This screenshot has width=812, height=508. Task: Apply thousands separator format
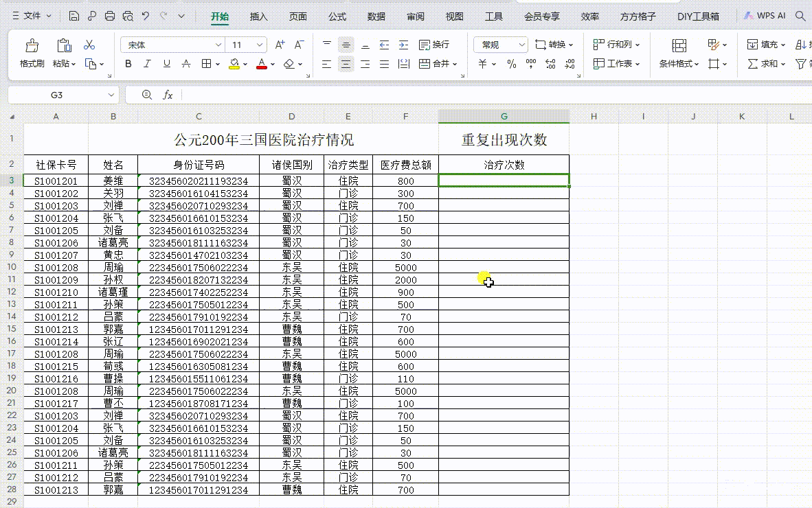(x=531, y=64)
